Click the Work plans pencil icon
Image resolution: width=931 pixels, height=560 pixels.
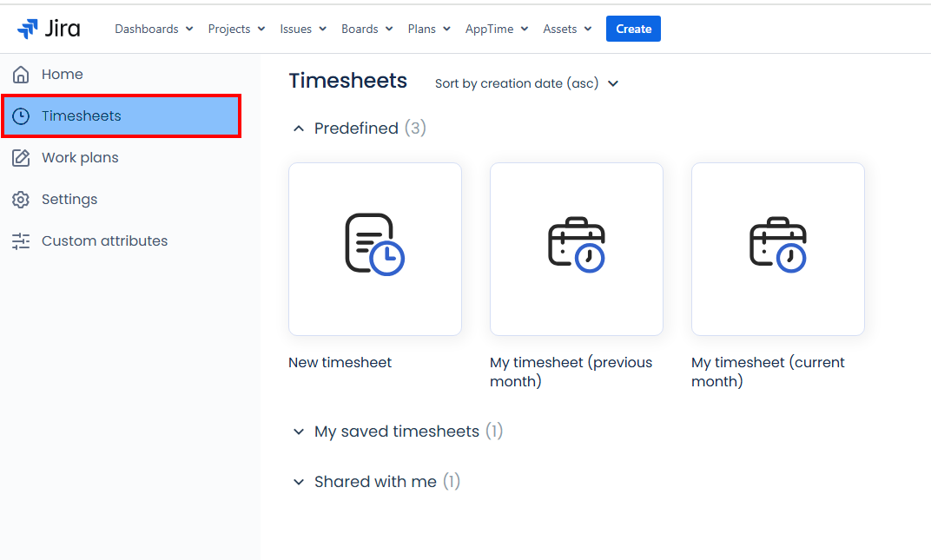pyautogui.click(x=21, y=158)
